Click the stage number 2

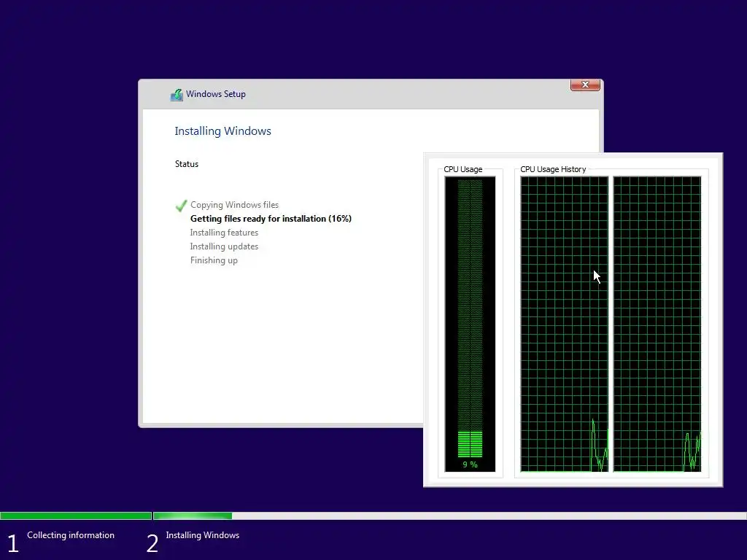[x=152, y=543]
